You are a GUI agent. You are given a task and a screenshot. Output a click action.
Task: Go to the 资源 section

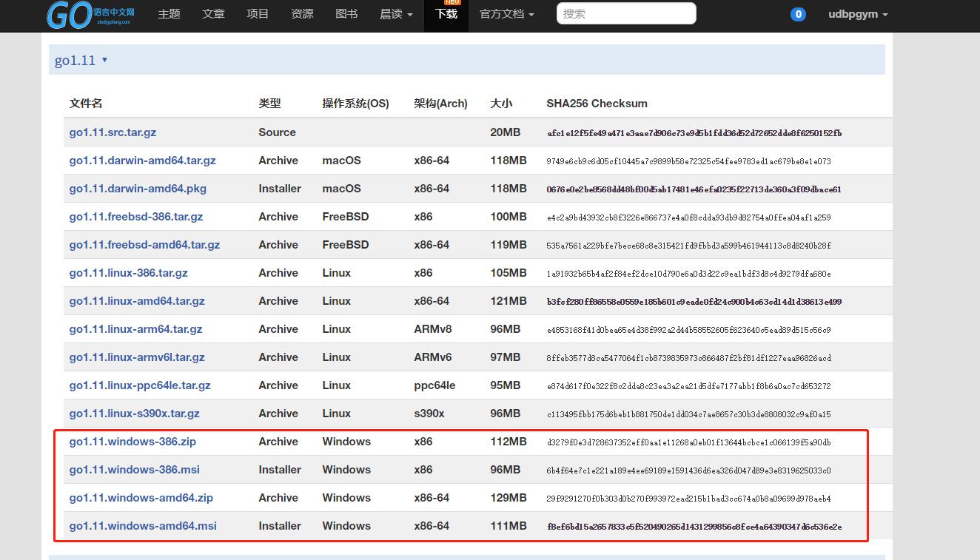click(x=302, y=14)
